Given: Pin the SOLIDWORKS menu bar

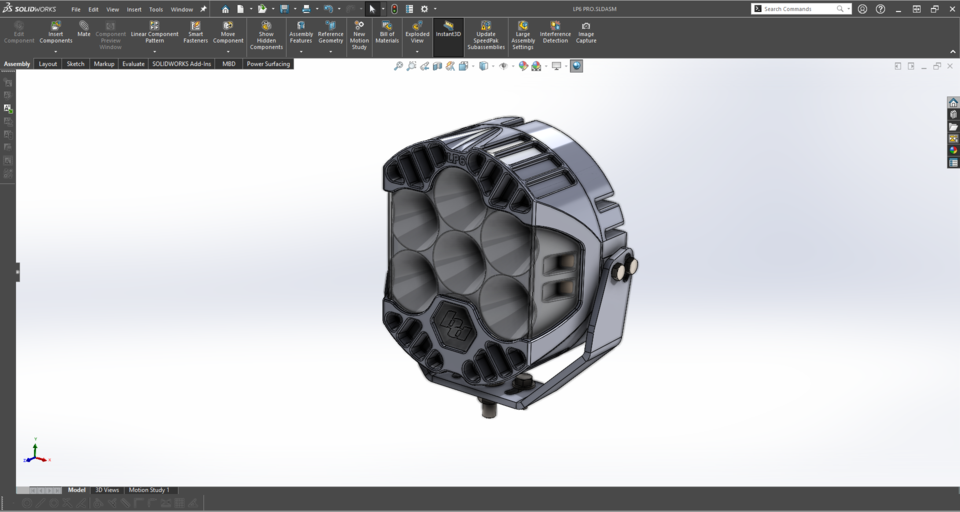Looking at the screenshot, I should tap(203, 9).
